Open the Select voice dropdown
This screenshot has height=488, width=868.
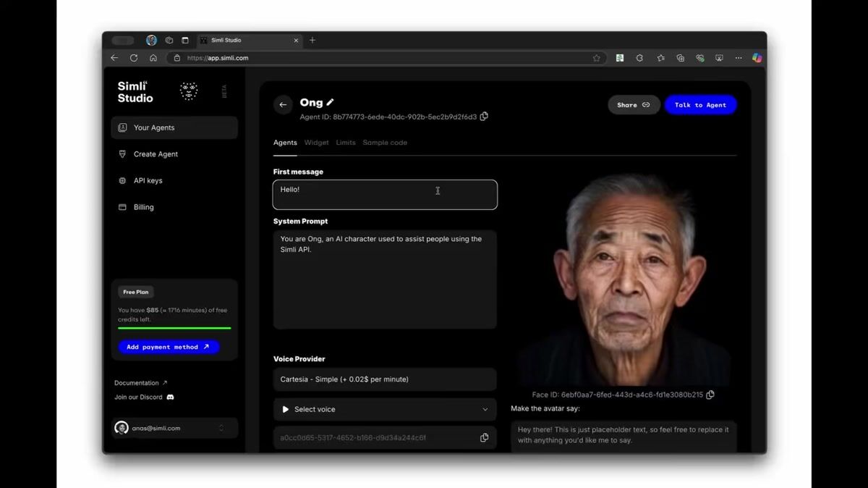pos(385,409)
